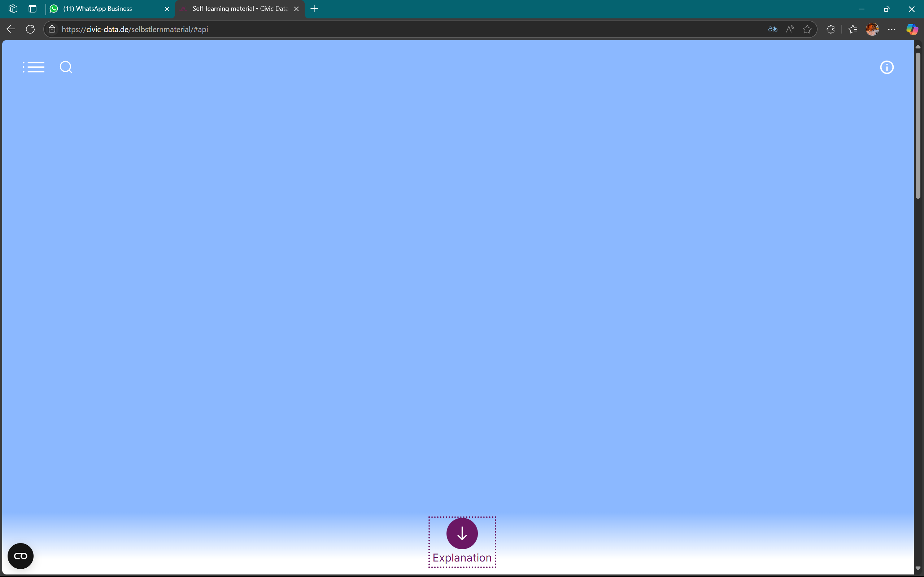Open the page search magnifier icon
This screenshot has height=577, width=924.
pyautogui.click(x=66, y=67)
